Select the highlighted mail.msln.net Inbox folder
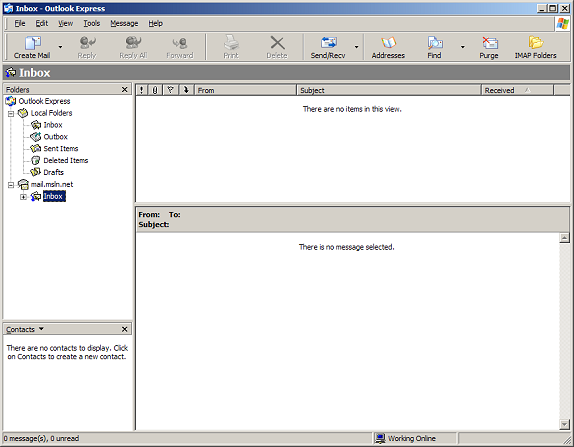The height and width of the screenshot is (447, 574). tap(54, 196)
